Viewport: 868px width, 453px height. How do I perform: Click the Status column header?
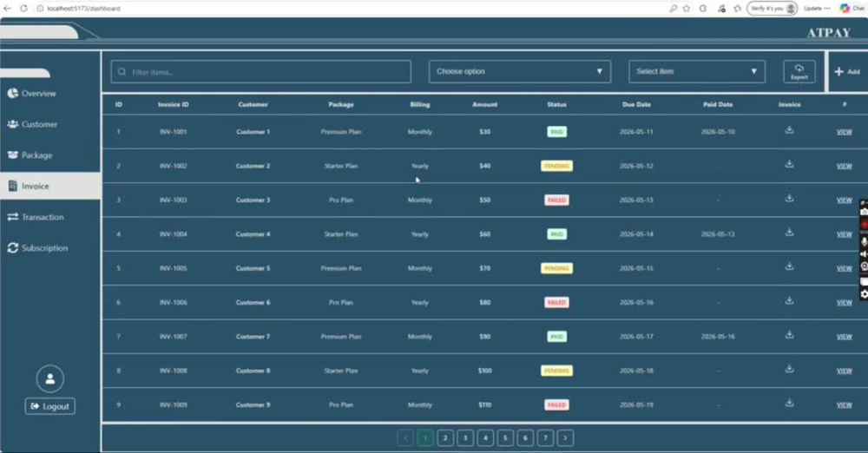click(x=556, y=105)
